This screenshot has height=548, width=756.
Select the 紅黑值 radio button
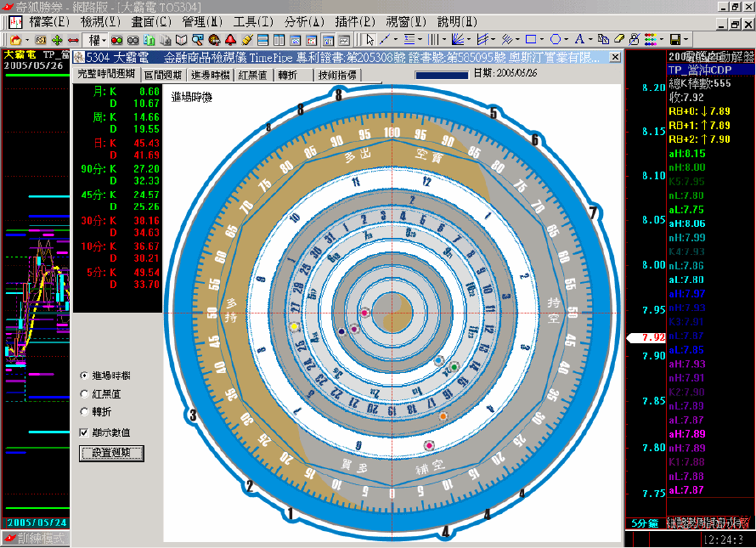coord(83,393)
